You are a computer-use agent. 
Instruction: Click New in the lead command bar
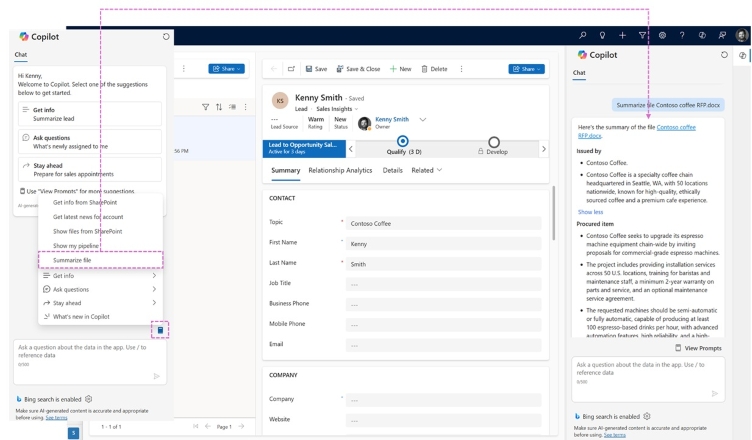click(x=400, y=69)
